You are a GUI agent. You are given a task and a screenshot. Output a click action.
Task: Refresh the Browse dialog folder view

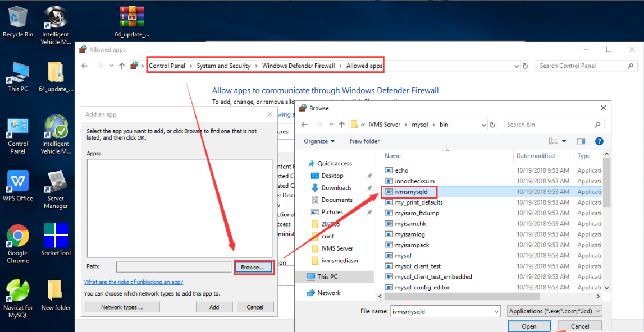point(493,125)
